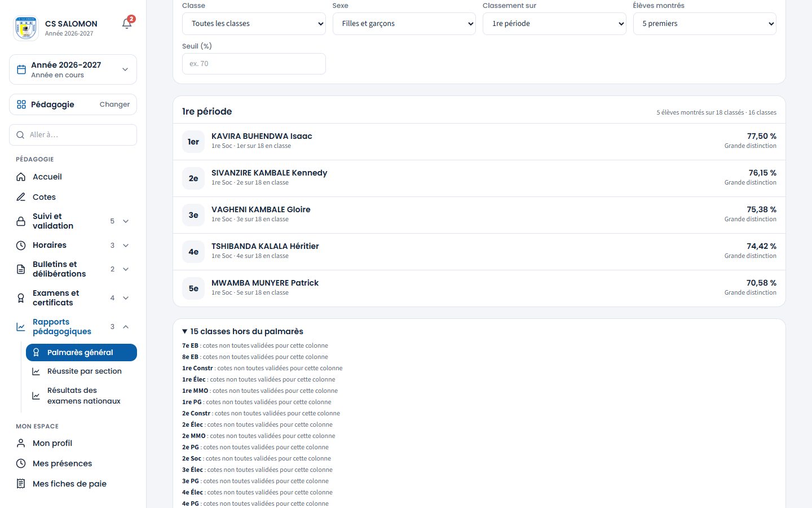Click the Horaires clock icon
Screen dimensions: 812x508
pyautogui.click(x=21, y=246)
